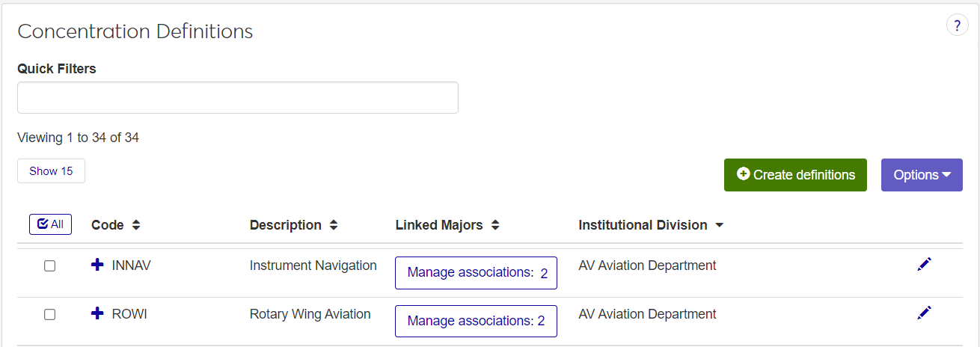This screenshot has height=347, width=980.
Task: Sort by Linked Majors column arrows
Action: pos(495,225)
